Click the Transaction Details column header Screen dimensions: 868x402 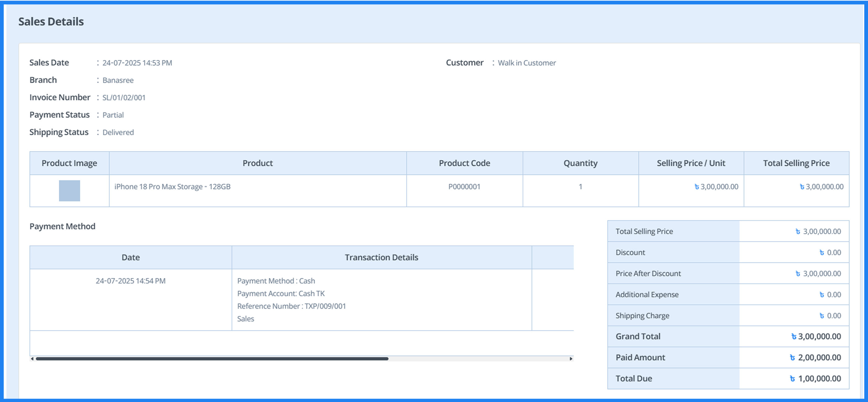[381, 257]
